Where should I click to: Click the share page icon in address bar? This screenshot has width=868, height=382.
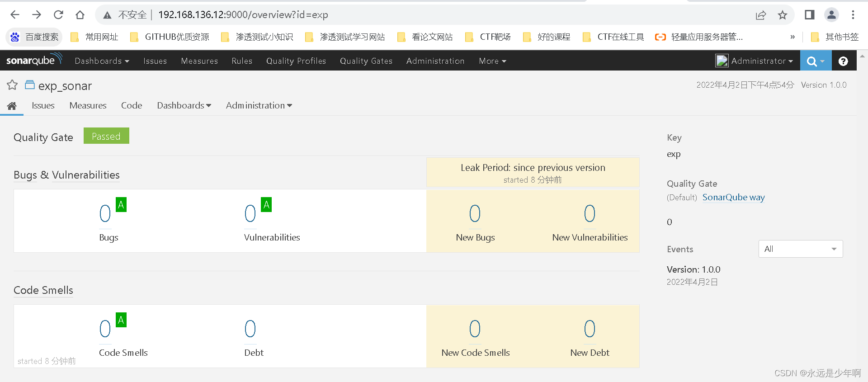pos(761,15)
